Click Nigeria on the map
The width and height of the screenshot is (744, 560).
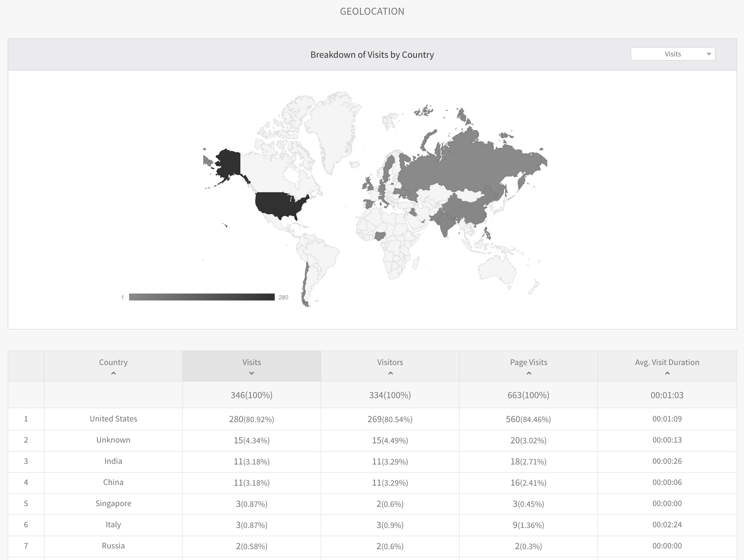coord(380,235)
